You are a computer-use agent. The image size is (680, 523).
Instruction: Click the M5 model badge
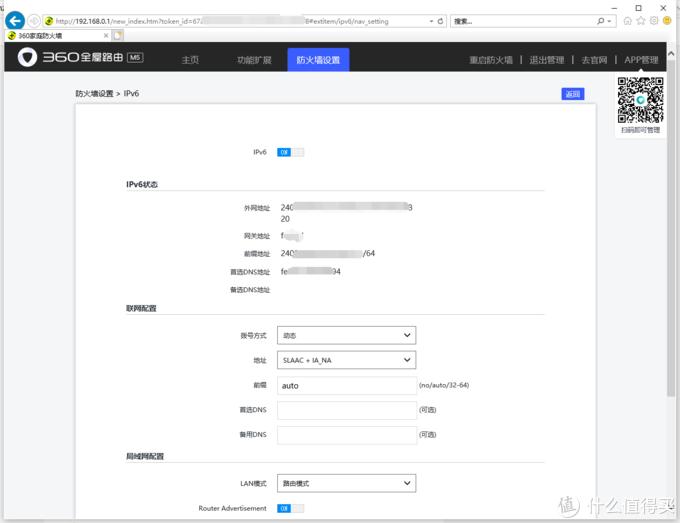(135, 57)
